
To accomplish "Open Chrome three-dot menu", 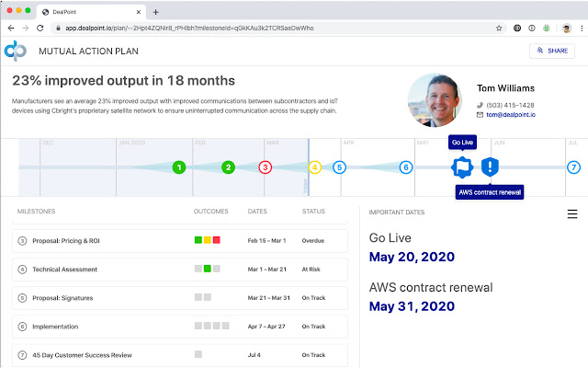I will (x=582, y=29).
